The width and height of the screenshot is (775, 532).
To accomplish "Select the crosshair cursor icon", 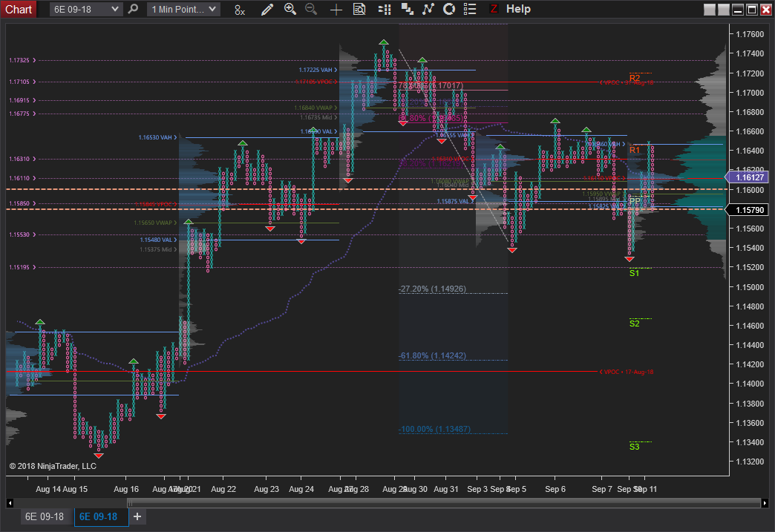I will (x=336, y=10).
